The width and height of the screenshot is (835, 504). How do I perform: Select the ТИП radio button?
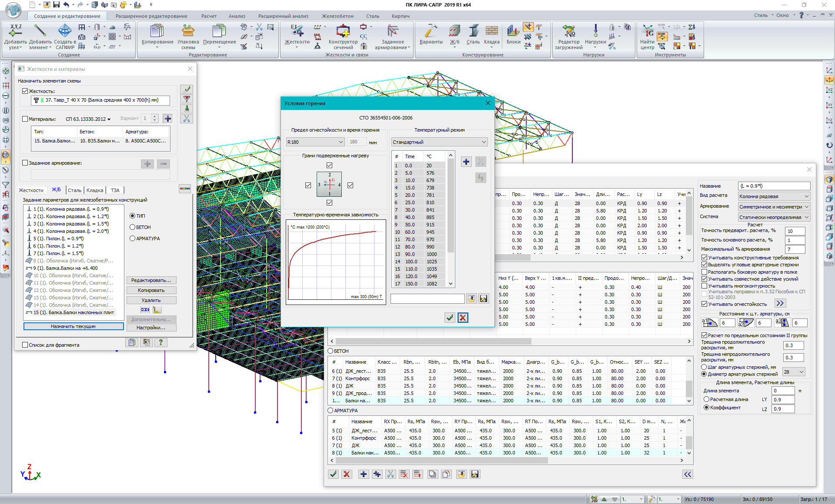[133, 216]
